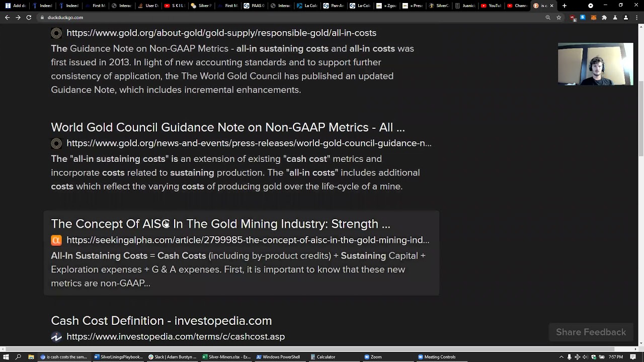Switch to Silver-Miners.xlsx Excel window
This screenshot has width=644, height=362.
[x=226, y=357]
